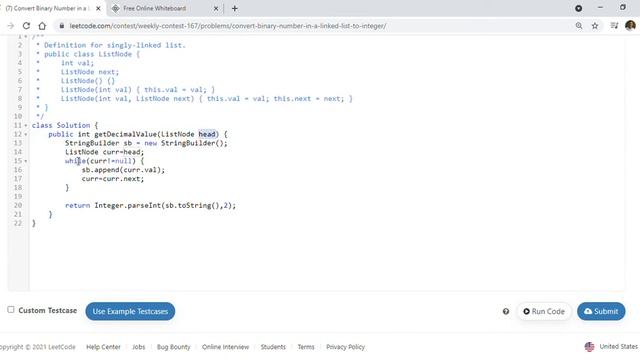Click line number 19 in the gutter
The image size is (640, 360).
click(x=18, y=196)
